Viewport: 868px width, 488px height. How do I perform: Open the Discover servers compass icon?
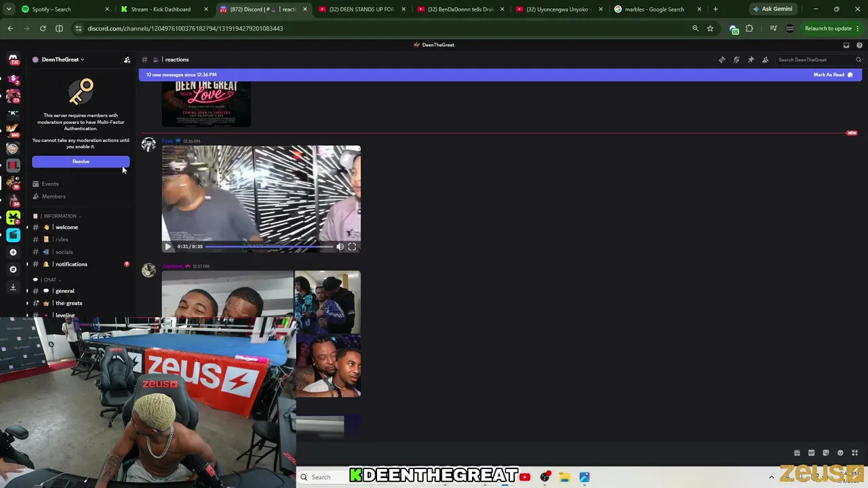pos(13,269)
